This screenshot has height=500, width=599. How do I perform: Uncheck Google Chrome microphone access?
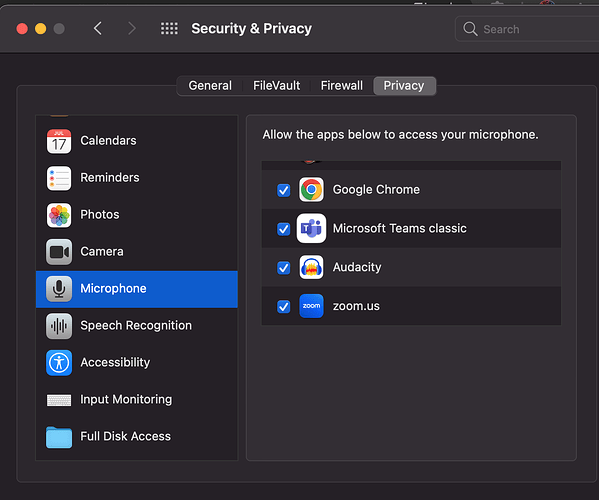click(283, 190)
